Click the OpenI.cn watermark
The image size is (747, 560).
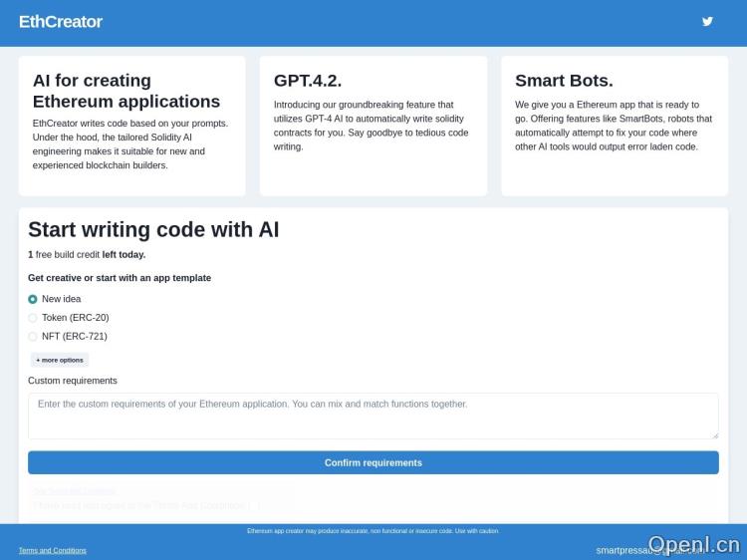pos(693,545)
